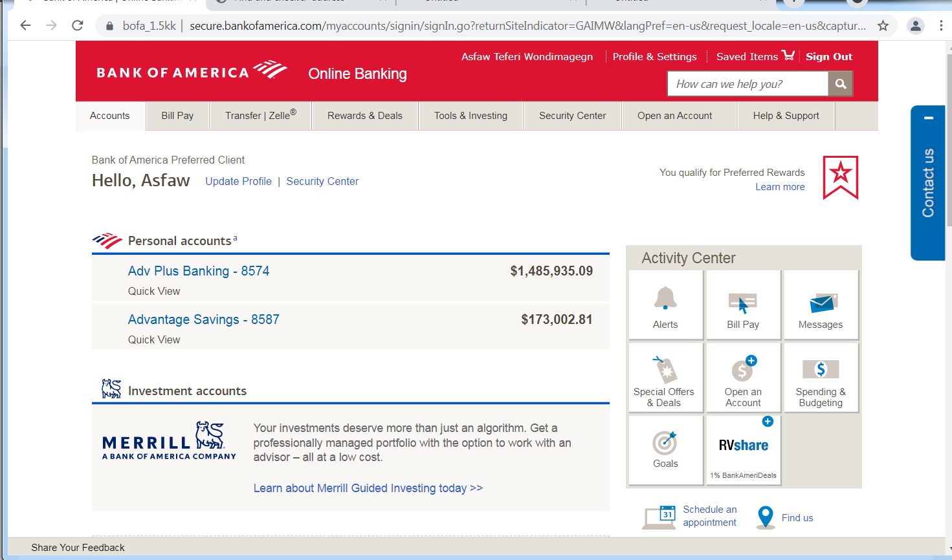Viewport: 952px width, 560px height.
Task: Click the search magnifier button
Action: click(x=841, y=83)
